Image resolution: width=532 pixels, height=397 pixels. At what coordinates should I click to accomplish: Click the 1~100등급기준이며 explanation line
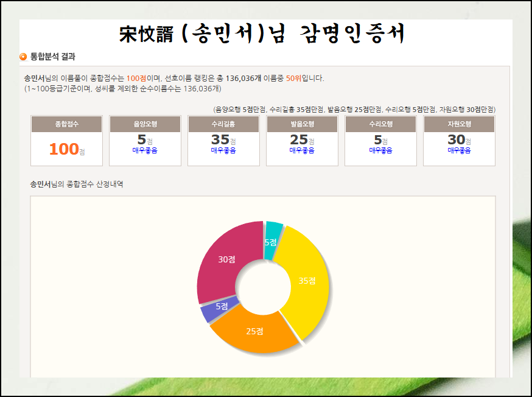click(122, 89)
